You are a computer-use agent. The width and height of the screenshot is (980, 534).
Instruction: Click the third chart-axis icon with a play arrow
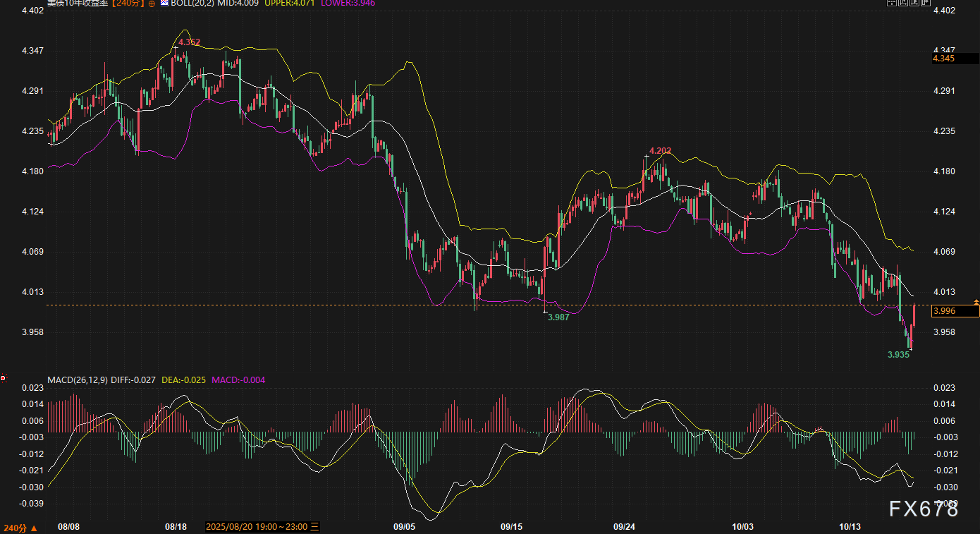914,4
